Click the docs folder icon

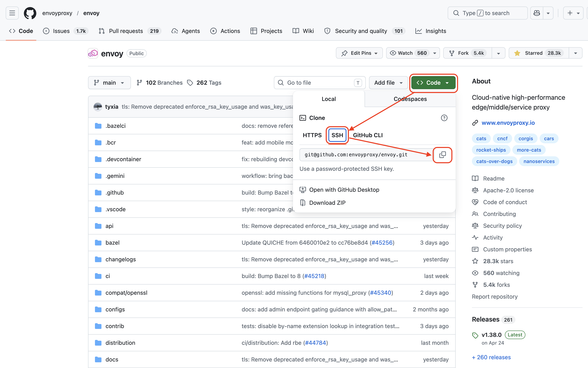click(98, 359)
